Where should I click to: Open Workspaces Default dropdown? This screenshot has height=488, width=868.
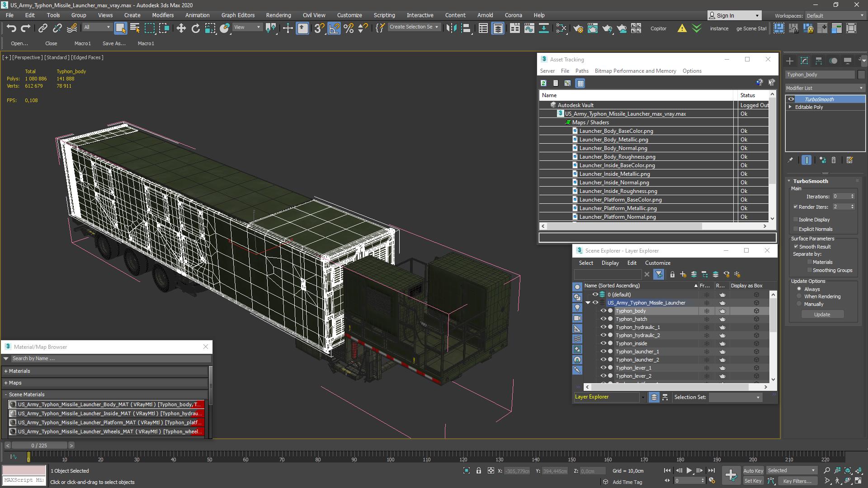[x=835, y=16]
